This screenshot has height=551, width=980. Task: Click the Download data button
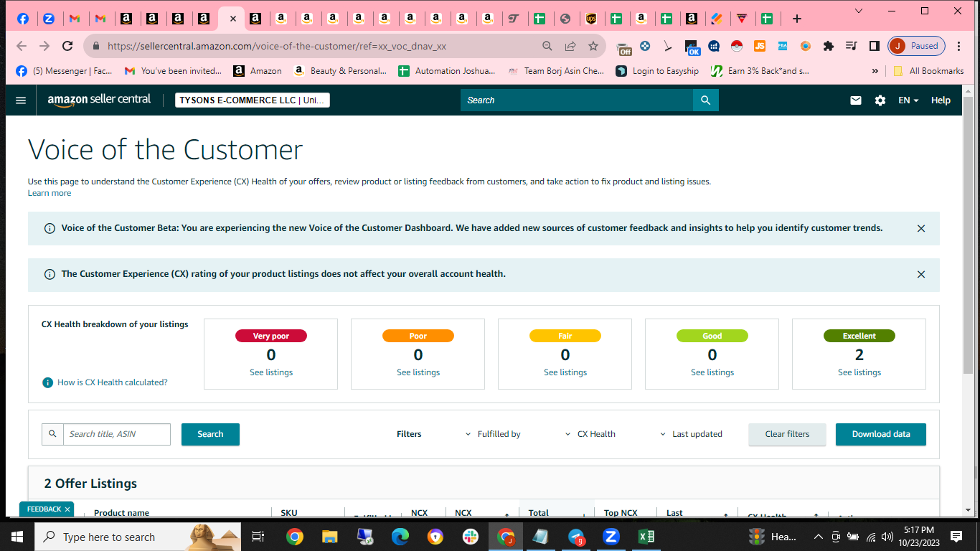coord(881,434)
